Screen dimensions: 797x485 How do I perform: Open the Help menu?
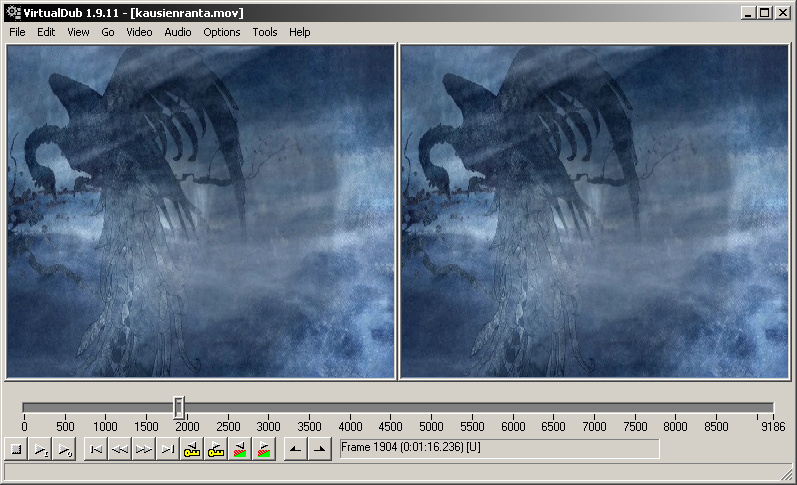pos(299,32)
